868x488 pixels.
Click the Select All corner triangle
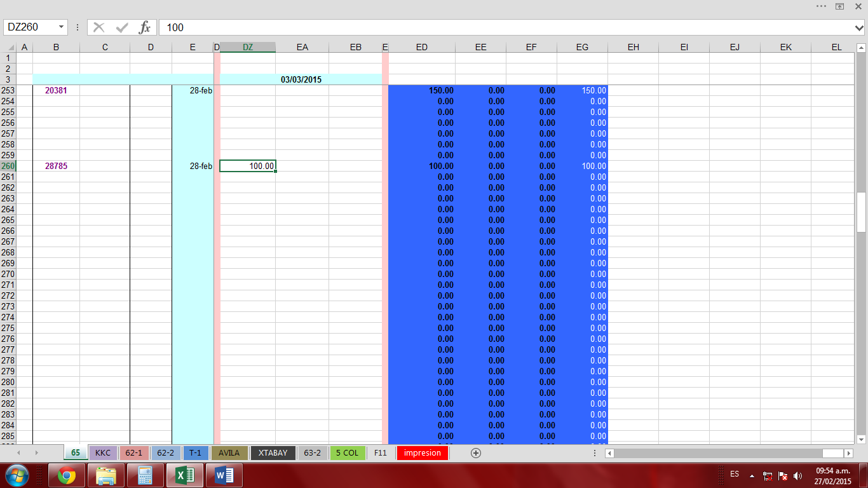(8, 47)
